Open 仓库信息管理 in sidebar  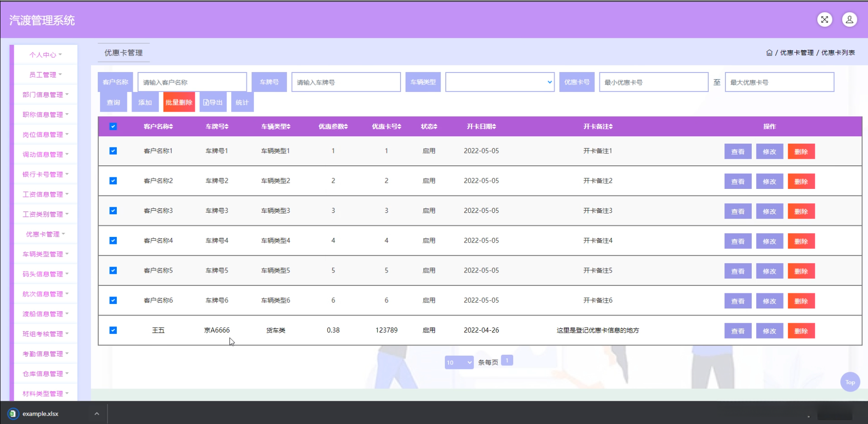(46, 374)
